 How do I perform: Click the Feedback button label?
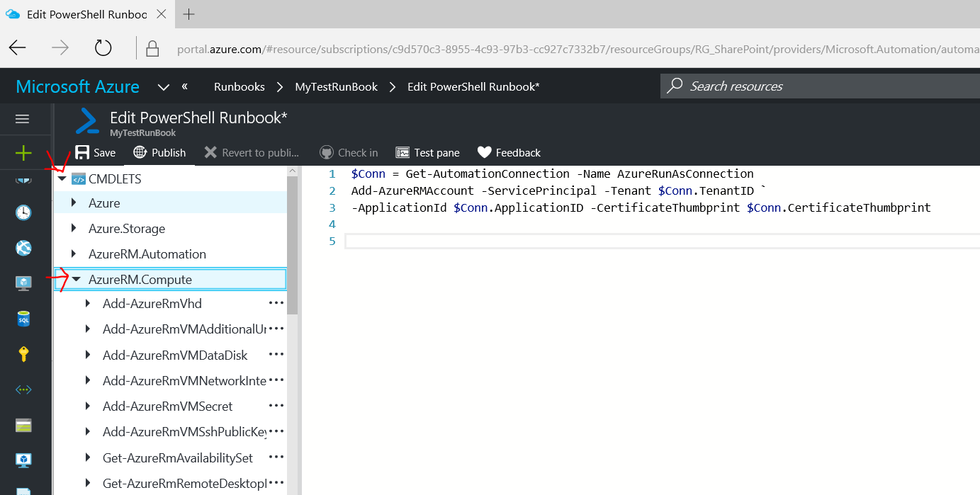tap(518, 153)
